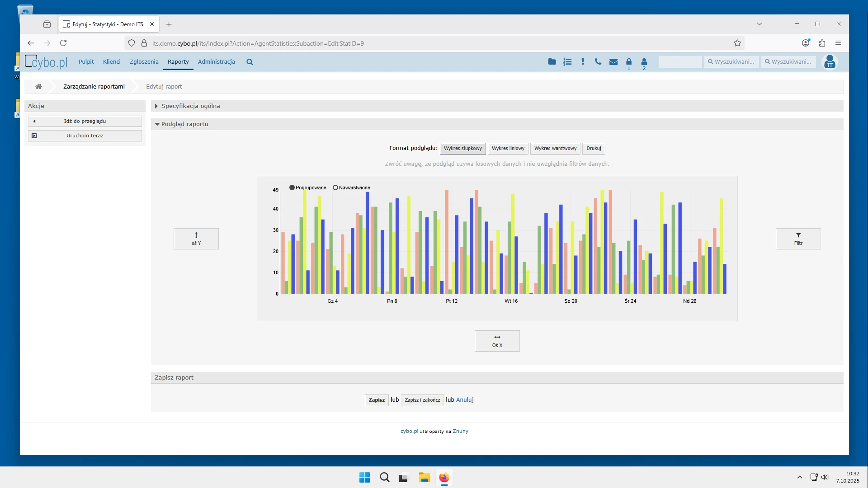
Task: Click the responsible tickets person icon
Action: [x=644, y=62]
